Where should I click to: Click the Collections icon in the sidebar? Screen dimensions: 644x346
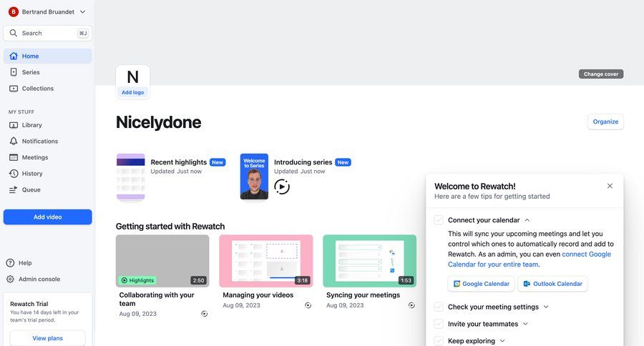tap(14, 88)
